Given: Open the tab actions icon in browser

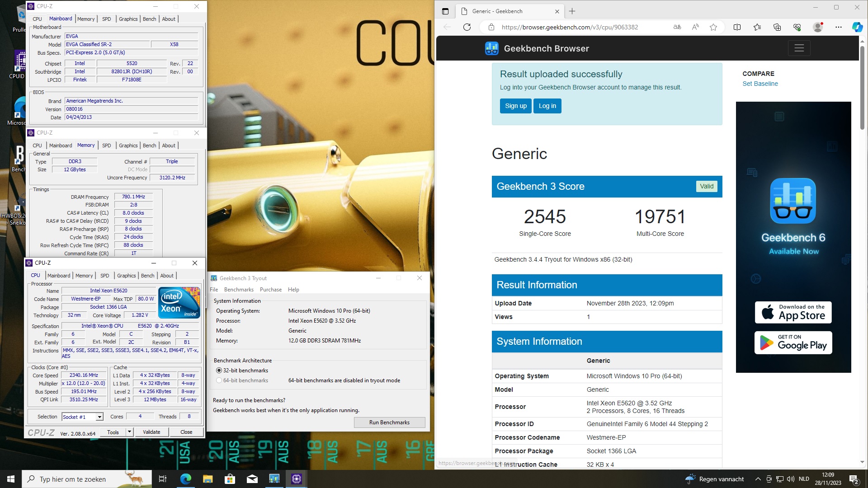Looking at the screenshot, I should [x=445, y=11].
